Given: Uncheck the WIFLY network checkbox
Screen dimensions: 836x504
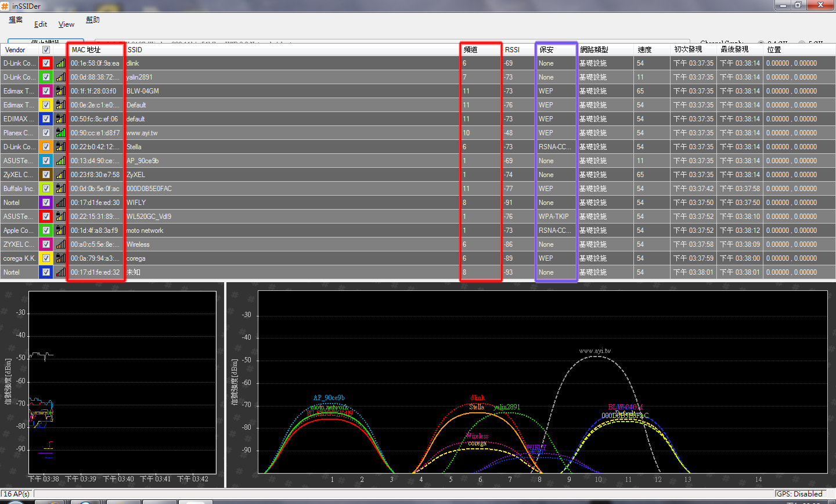Looking at the screenshot, I should tap(46, 203).
